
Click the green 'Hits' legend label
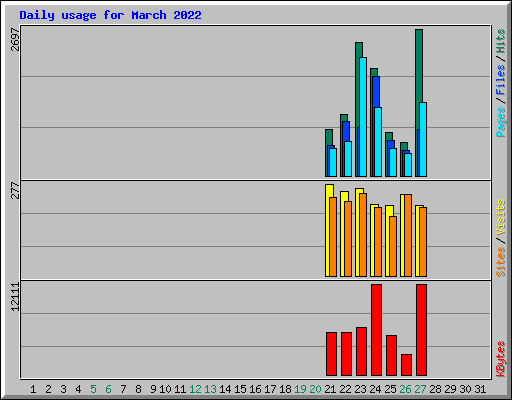[501, 41]
